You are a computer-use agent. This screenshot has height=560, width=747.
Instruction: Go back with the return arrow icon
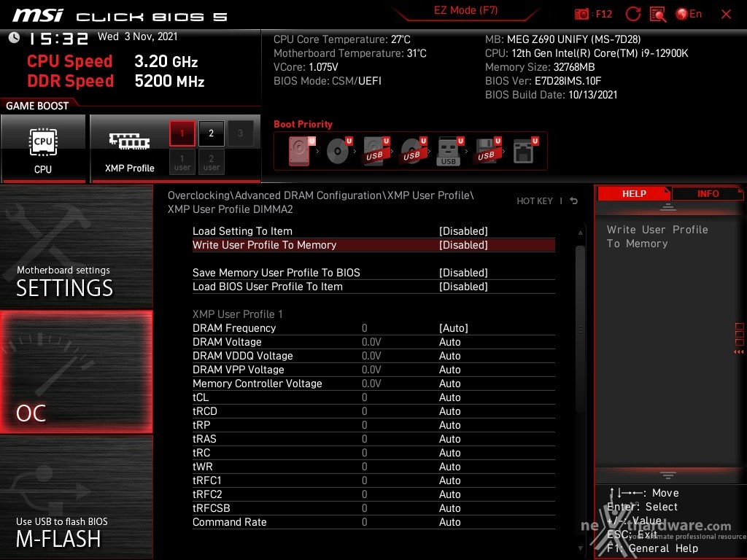pos(574,201)
